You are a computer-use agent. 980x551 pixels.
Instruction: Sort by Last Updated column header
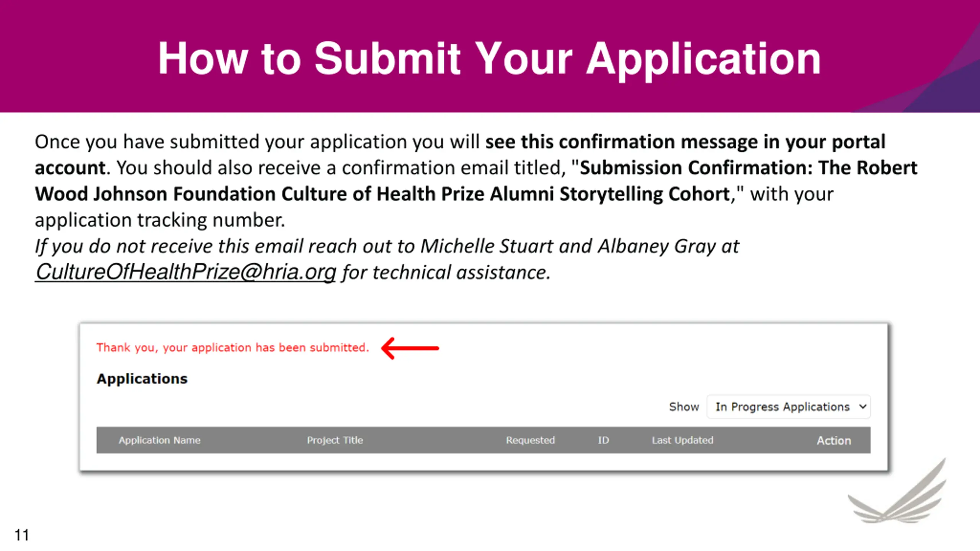tap(683, 440)
